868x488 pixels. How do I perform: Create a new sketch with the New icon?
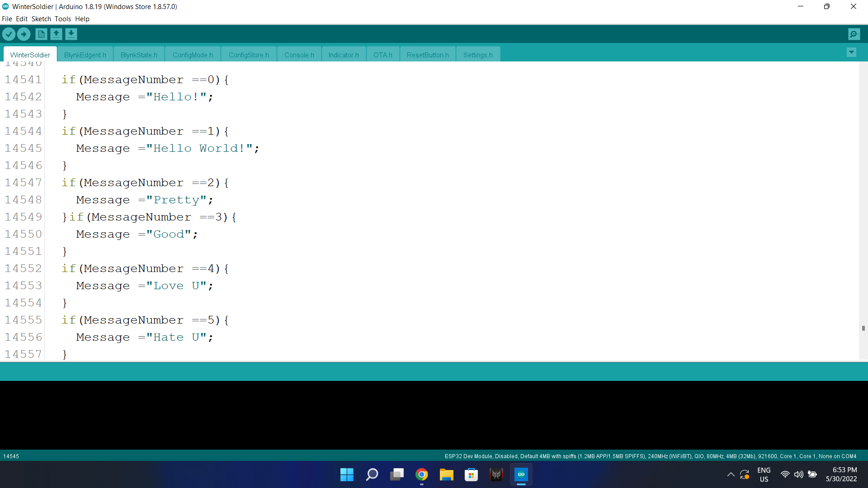click(41, 34)
